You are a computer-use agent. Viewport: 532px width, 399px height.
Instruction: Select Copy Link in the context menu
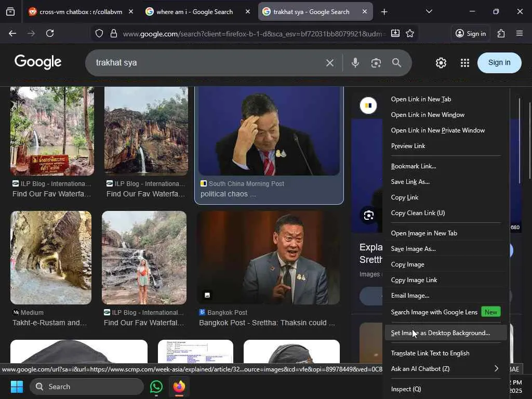[x=445, y=197]
